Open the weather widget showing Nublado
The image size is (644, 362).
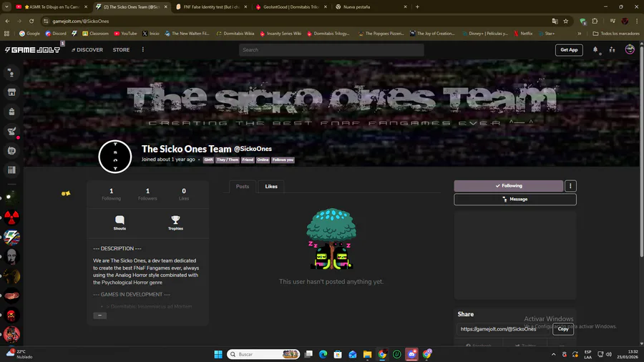point(19,354)
